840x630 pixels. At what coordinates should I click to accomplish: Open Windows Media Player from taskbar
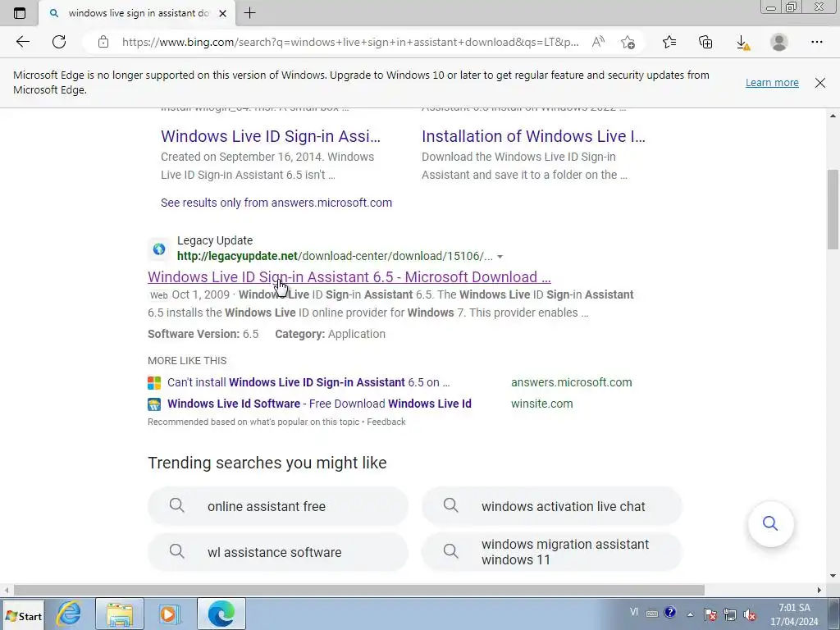coord(170,614)
